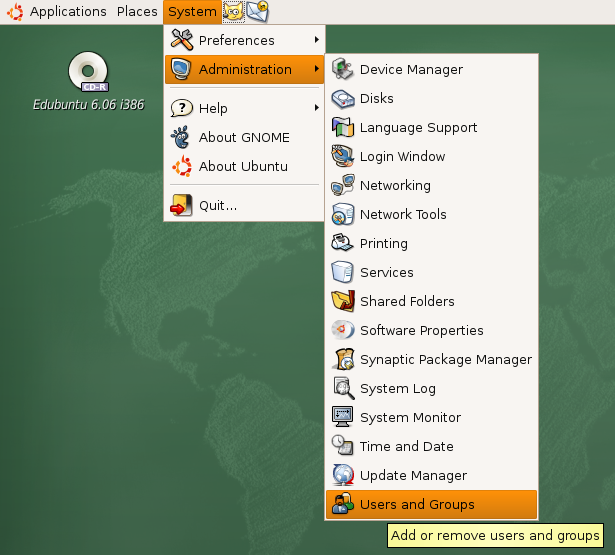615x555 pixels.
Task: Open About Ubuntu
Action: coord(242,167)
